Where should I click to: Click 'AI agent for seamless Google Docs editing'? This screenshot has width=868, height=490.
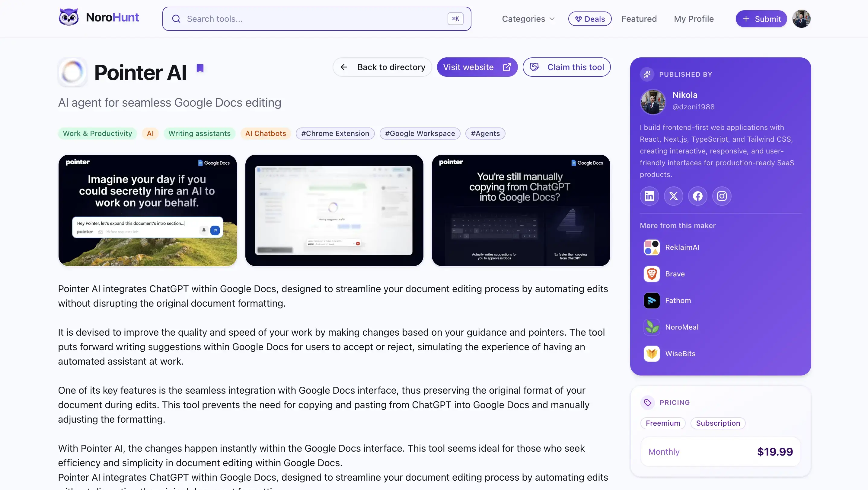tap(170, 102)
